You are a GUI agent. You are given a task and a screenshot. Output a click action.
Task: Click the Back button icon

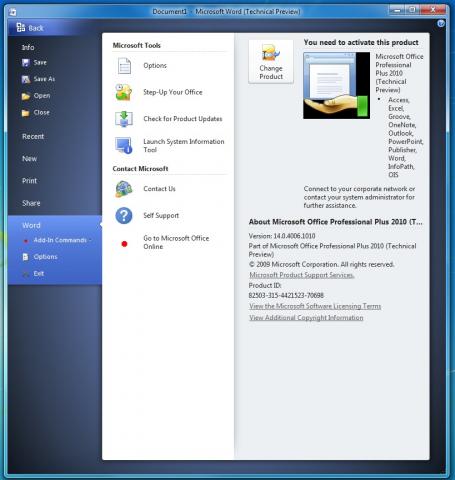[x=21, y=27]
